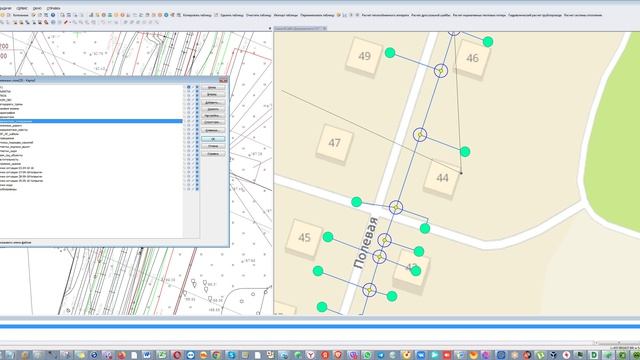
Task: Select building 44 on the map
Action: click(x=442, y=178)
